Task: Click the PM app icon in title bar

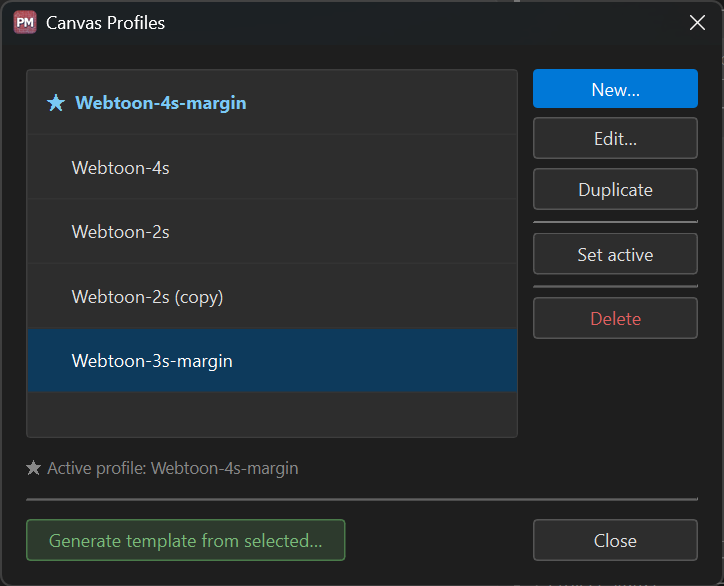Action: tap(25, 23)
